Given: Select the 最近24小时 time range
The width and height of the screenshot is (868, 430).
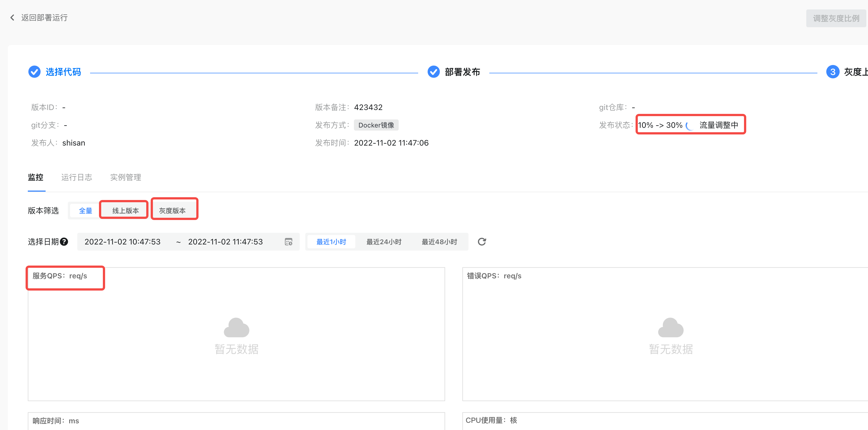Looking at the screenshot, I should pyautogui.click(x=384, y=242).
